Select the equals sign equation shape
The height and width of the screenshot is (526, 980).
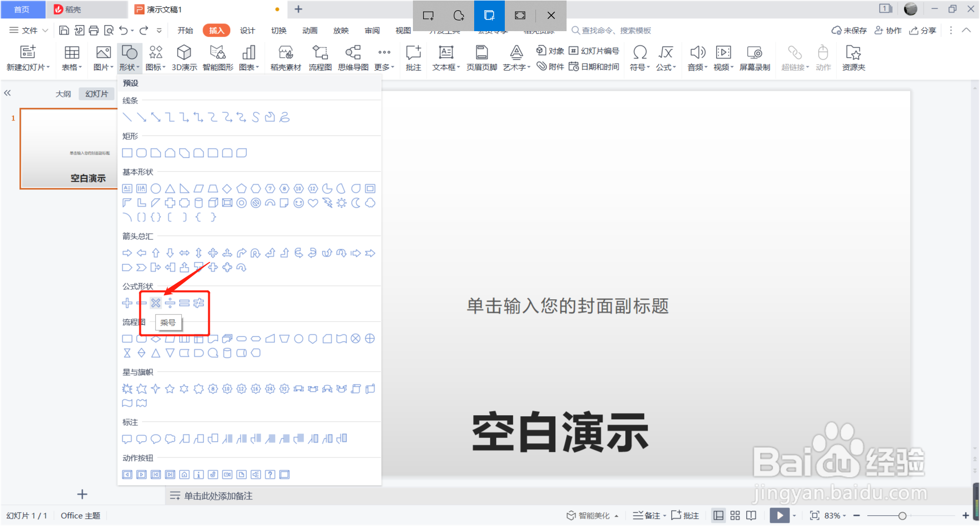click(x=184, y=303)
